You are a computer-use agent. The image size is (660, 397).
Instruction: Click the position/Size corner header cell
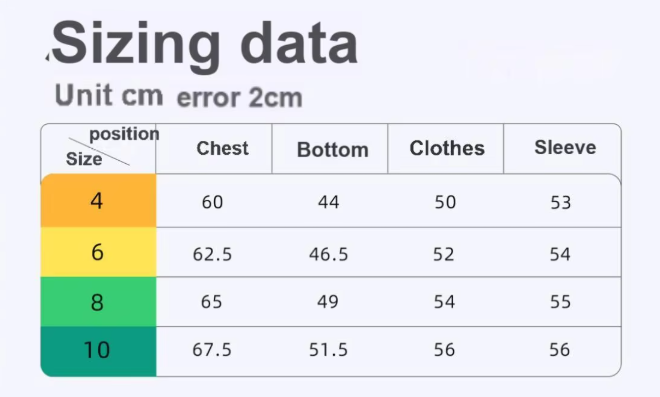[x=98, y=149]
